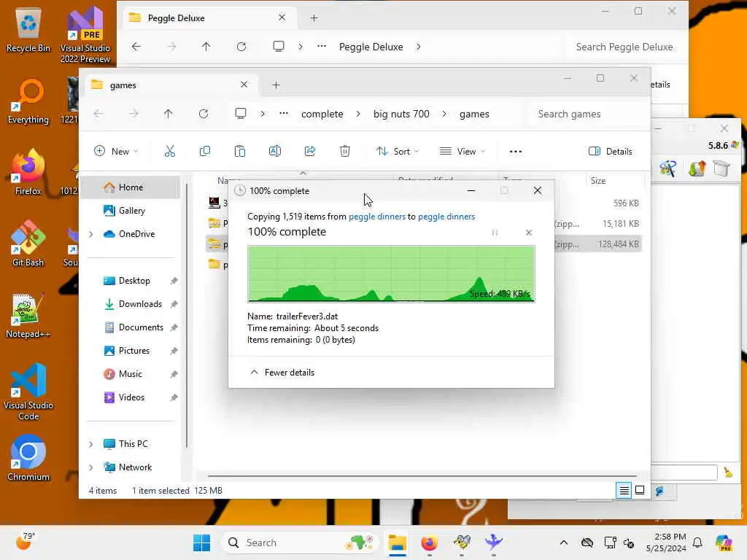
Task: Open Home in navigation pane
Action: click(x=131, y=187)
